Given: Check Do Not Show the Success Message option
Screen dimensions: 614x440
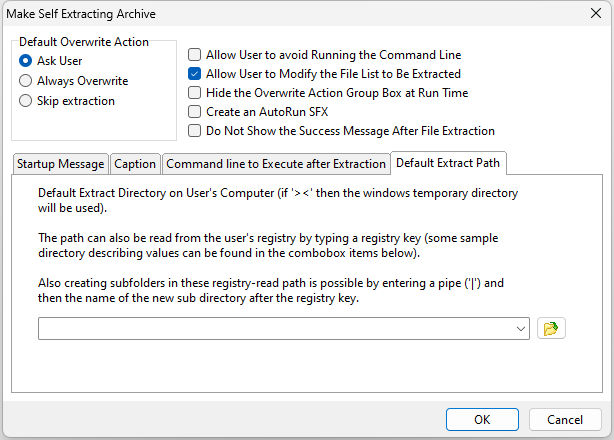Looking at the screenshot, I should [195, 131].
